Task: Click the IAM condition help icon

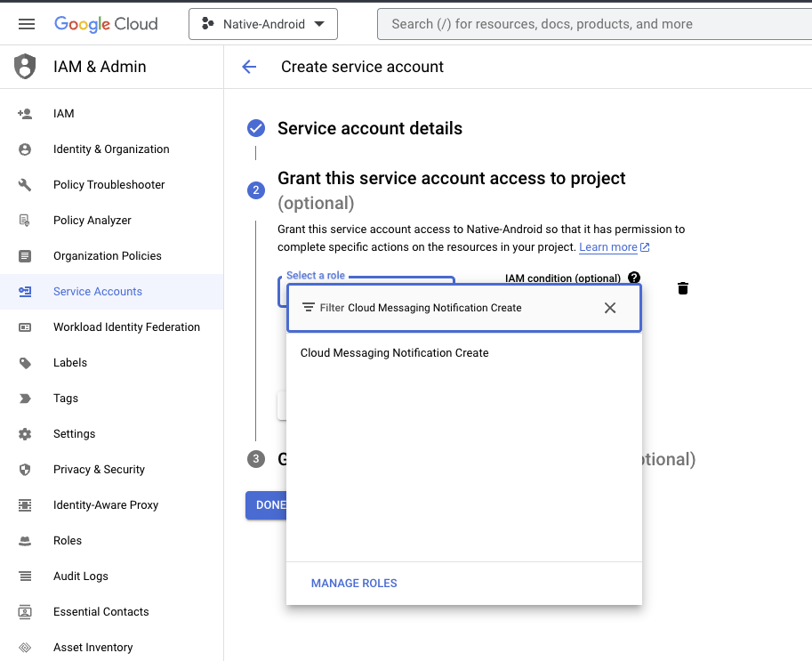Action: pos(633,278)
